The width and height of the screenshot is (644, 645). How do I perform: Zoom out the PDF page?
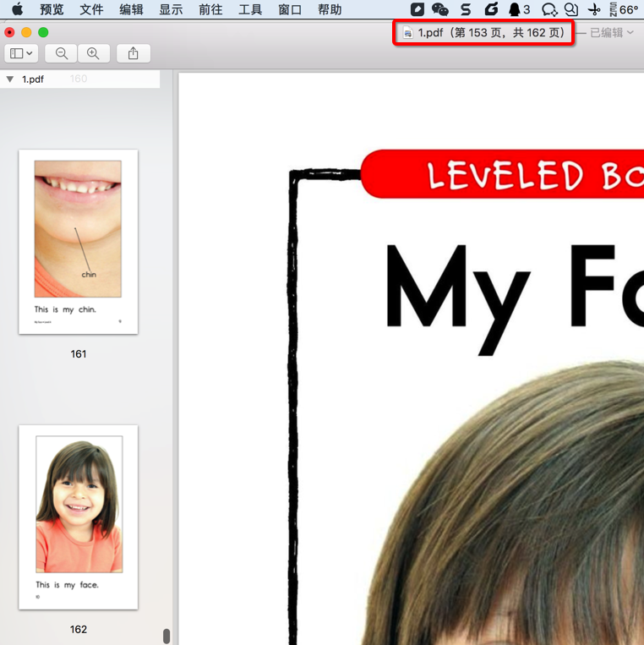click(61, 53)
